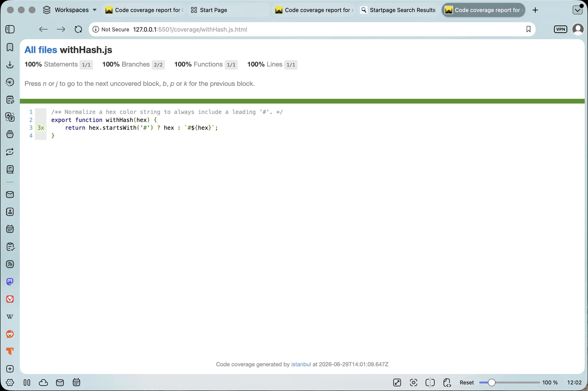This screenshot has height=391, width=588.
Task: Switch to first Code coverage report tab
Action: 144,10
